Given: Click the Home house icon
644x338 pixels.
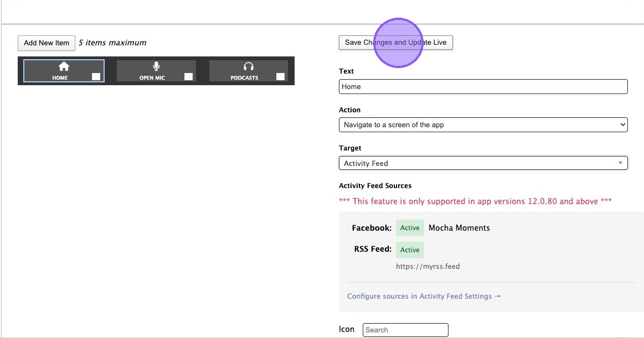Looking at the screenshot, I should point(64,67).
